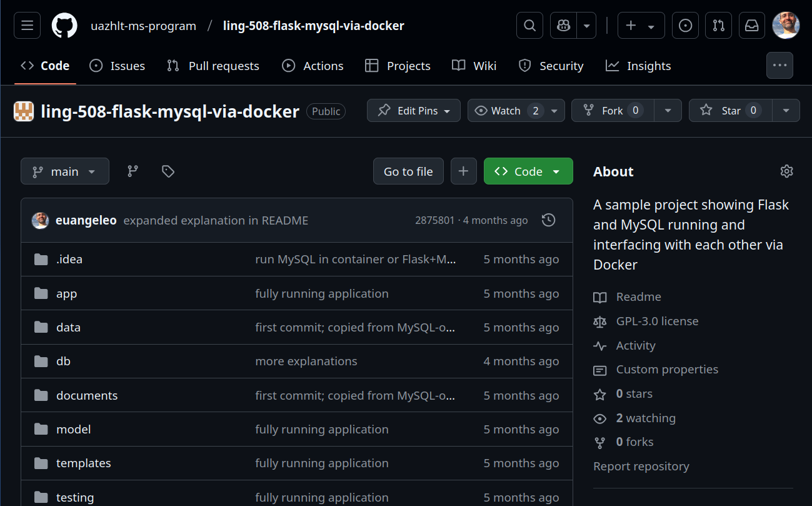Image resolution: width=812 pixels, height=506 pixels.
Task: View tags icon
Action: [x=168, y=171]
